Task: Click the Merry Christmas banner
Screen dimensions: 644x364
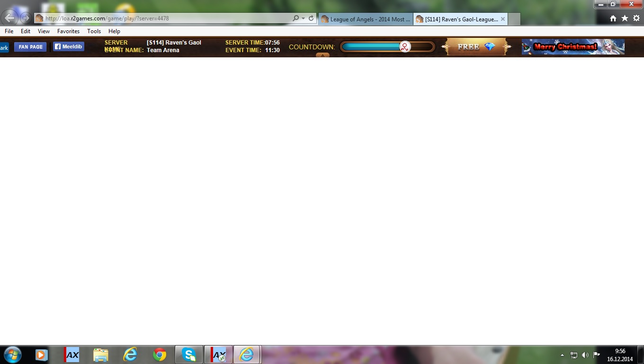Action: pos(573,47)
